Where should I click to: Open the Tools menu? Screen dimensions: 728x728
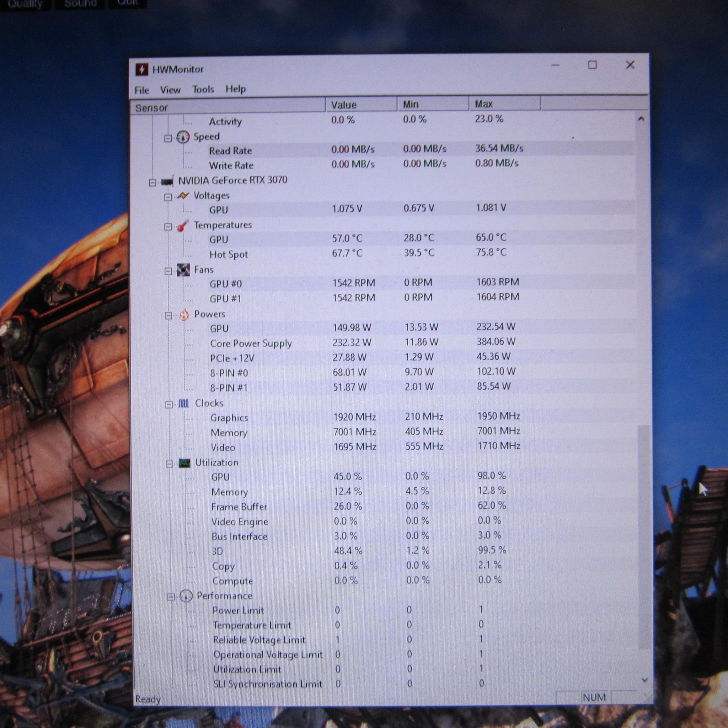pyautogui.click(x=203, y=89)
